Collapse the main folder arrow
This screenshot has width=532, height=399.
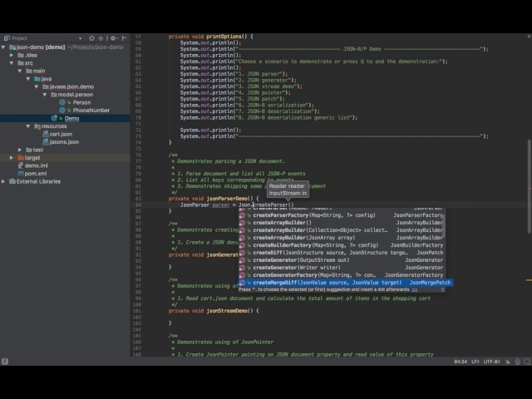click(x=20, y=71)
